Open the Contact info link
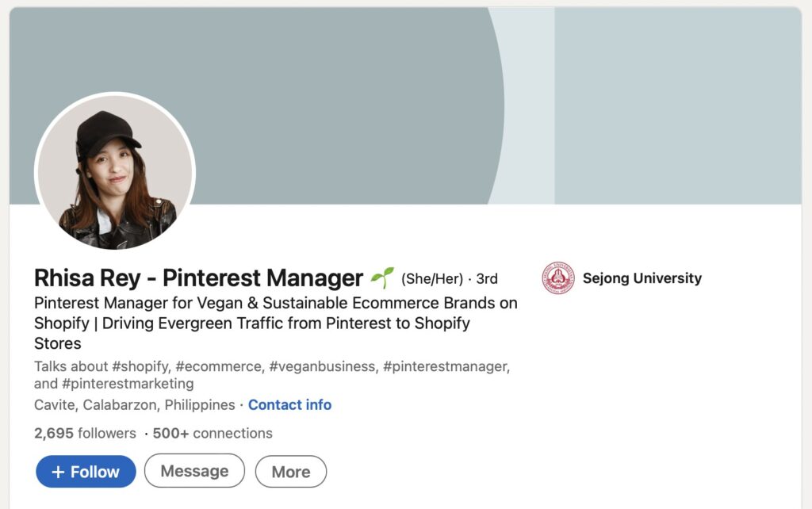The width and height of the screenshot is (812, 509). (289, 405)
